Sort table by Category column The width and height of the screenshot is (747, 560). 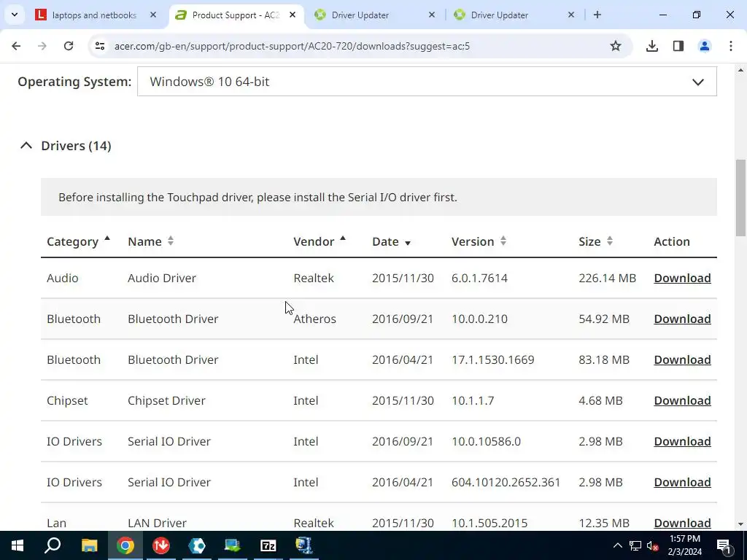[x=78, y=241]
